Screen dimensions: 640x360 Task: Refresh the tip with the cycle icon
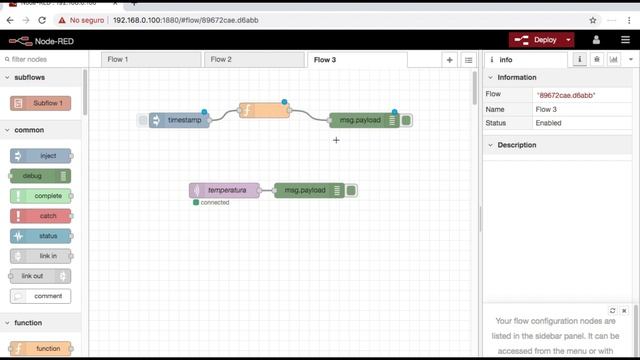click(x=612, y=311)
